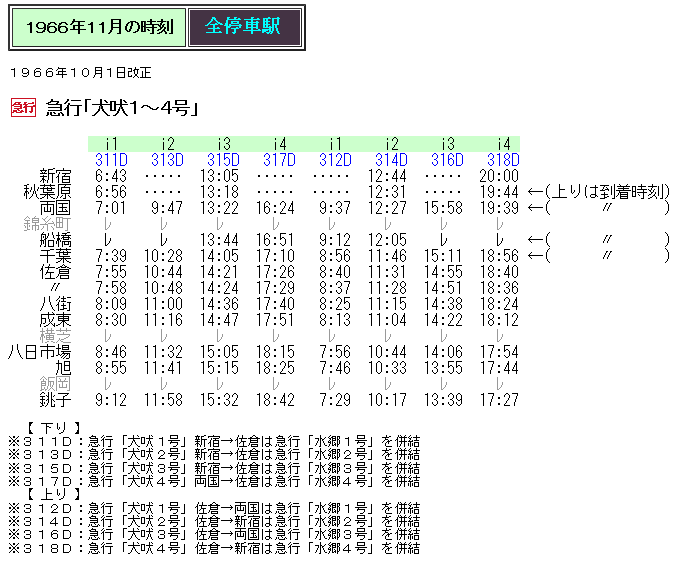Viewport: 690px width, 563px height.
Task: Click the 17:27 Choshi time for 318D
Action: [499, 400]
